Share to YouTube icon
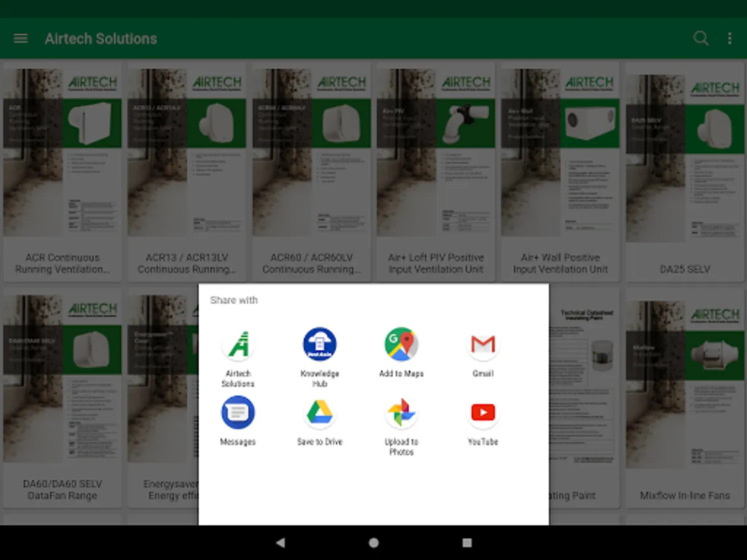 point(483,413)
